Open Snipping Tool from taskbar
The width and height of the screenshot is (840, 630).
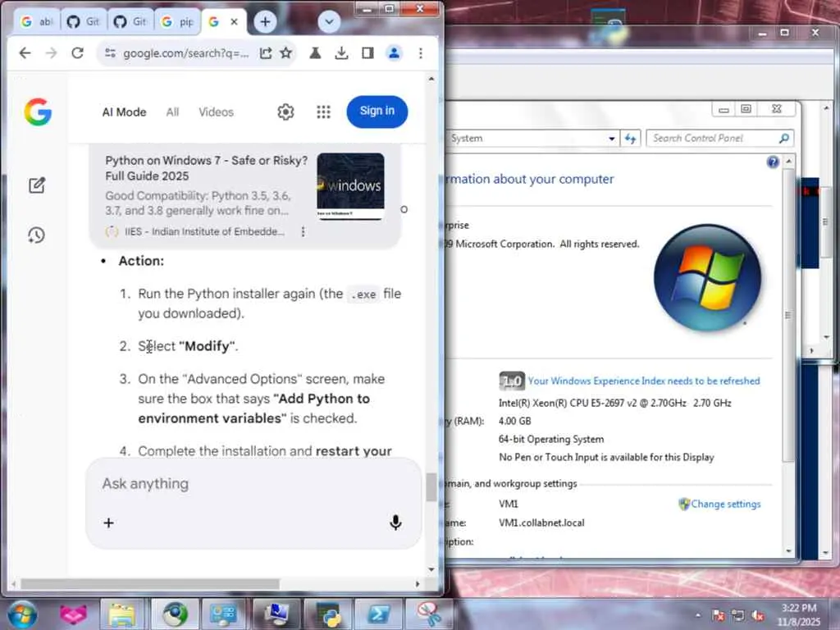[429, 614]
